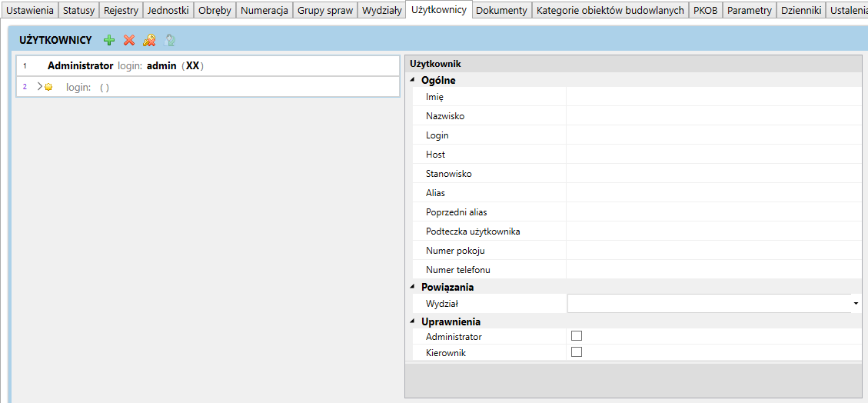Open the Grupy spraw tab

[x=325, y=10]
